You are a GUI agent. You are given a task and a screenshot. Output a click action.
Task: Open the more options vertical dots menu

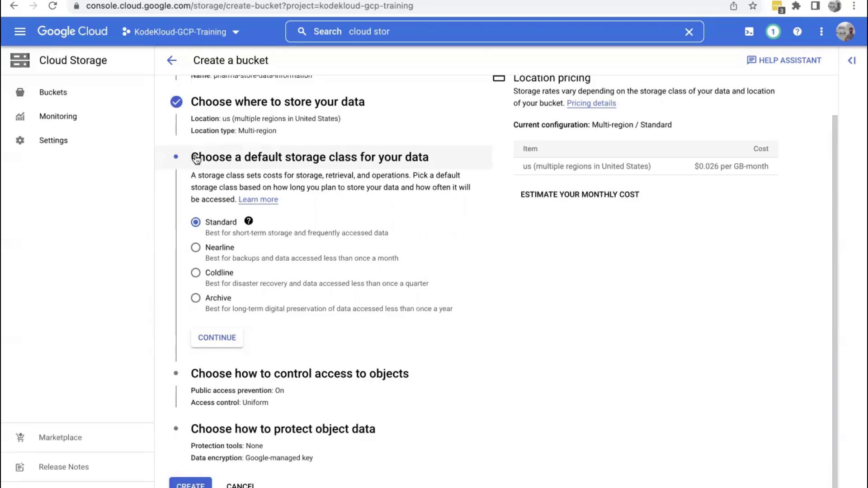click(821, 32)
